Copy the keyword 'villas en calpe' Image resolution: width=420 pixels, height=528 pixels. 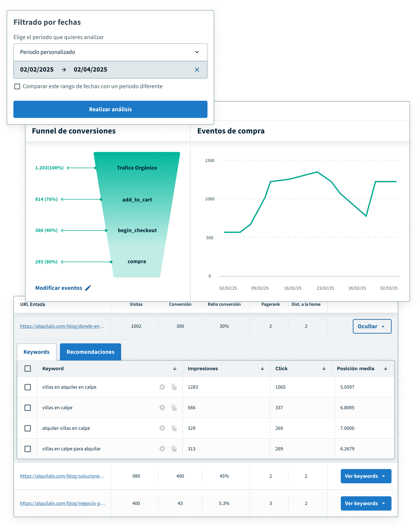(x=174, y=407)
